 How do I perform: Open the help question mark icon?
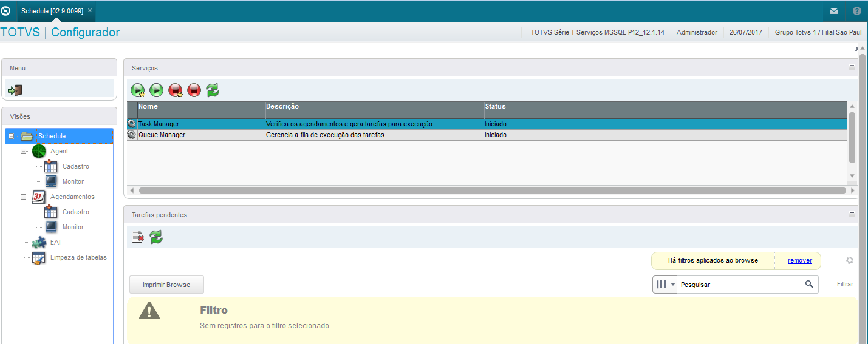[x=857, y=11]
